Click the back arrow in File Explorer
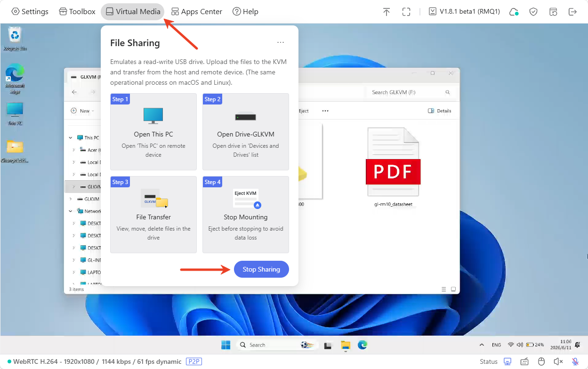This screenshot has height=369, width=588. point(74,92)
